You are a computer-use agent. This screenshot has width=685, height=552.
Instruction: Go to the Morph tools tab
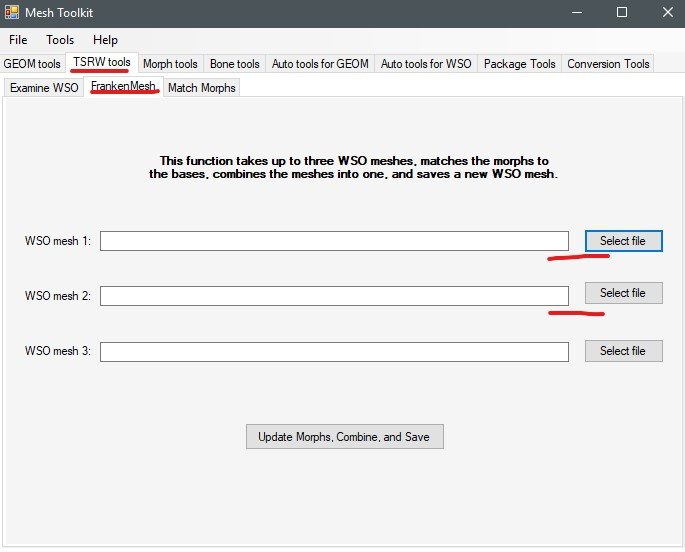pos(170,64)
